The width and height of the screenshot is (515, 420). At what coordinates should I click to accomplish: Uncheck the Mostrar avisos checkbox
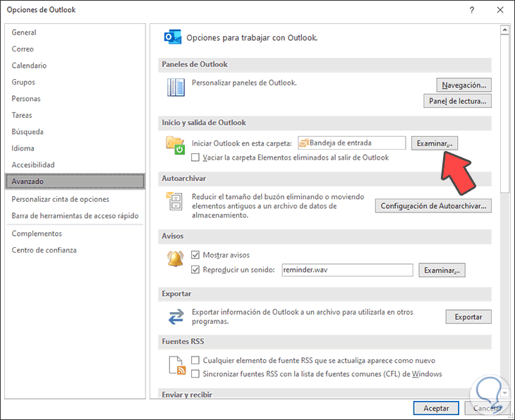pyautogui.click(x=195, y=255)
